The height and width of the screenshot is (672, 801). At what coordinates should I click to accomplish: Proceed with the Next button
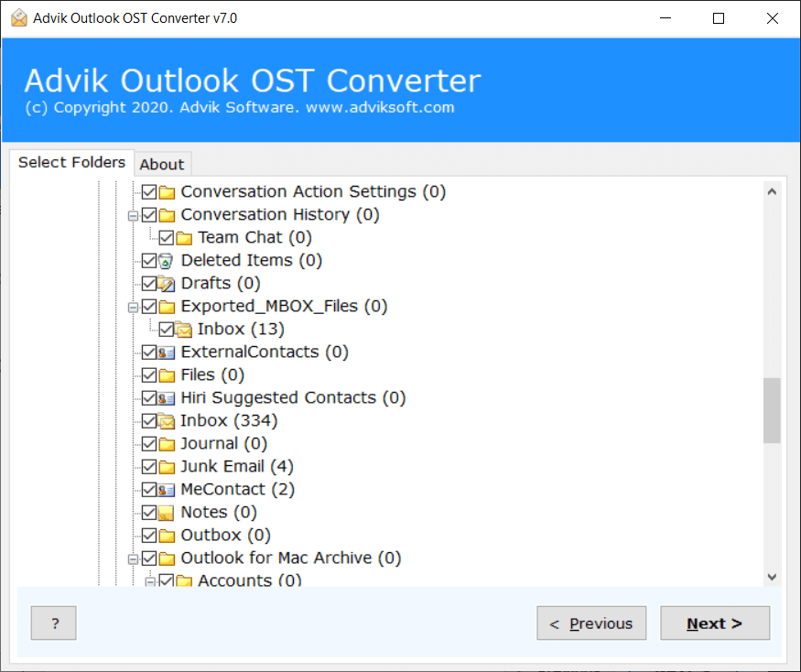coord(715,623)
